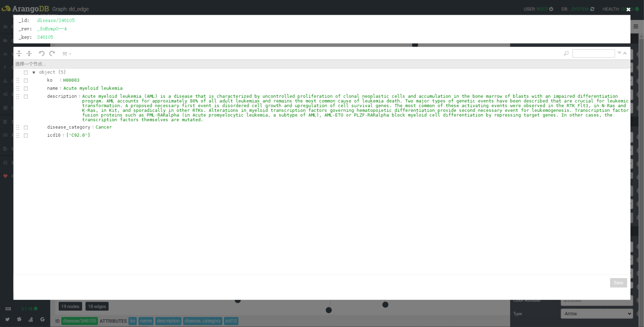Open keyboard shortcuts icon

(8, 309)
